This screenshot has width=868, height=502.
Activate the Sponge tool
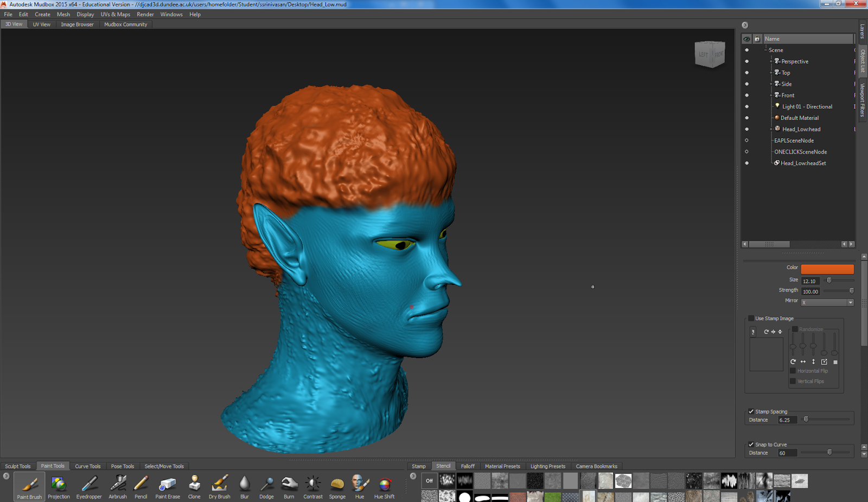(337, 487)
